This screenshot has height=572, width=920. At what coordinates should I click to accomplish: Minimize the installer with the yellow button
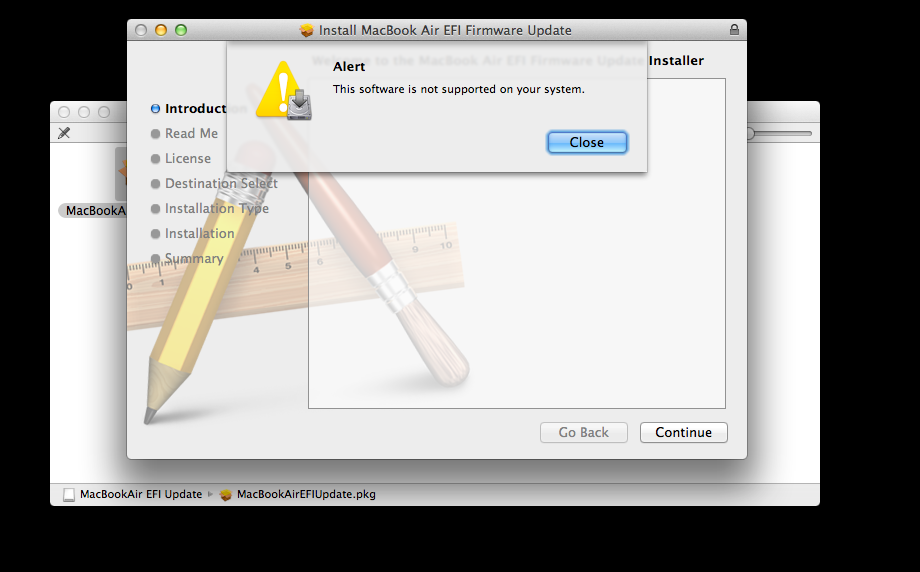[161, 30]
